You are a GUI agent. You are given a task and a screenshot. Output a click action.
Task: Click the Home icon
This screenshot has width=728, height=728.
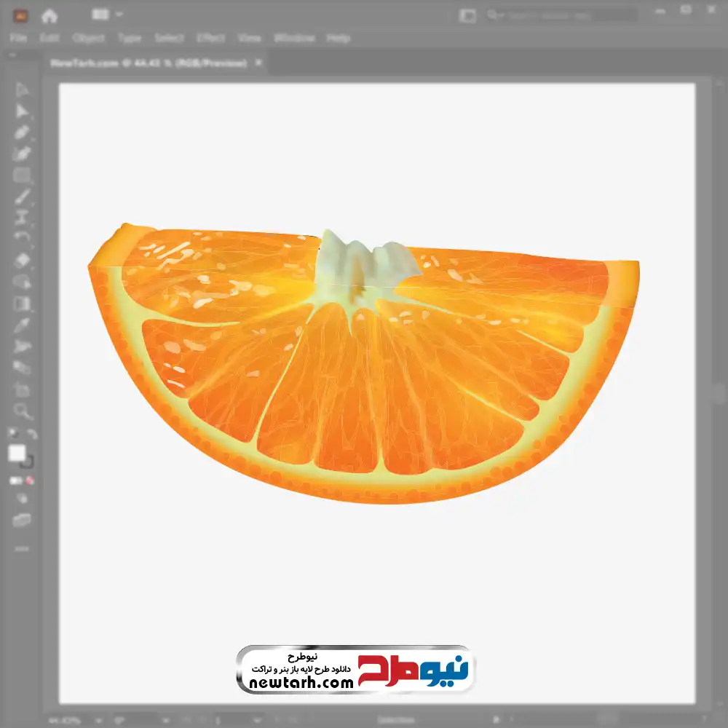point(50,15)
